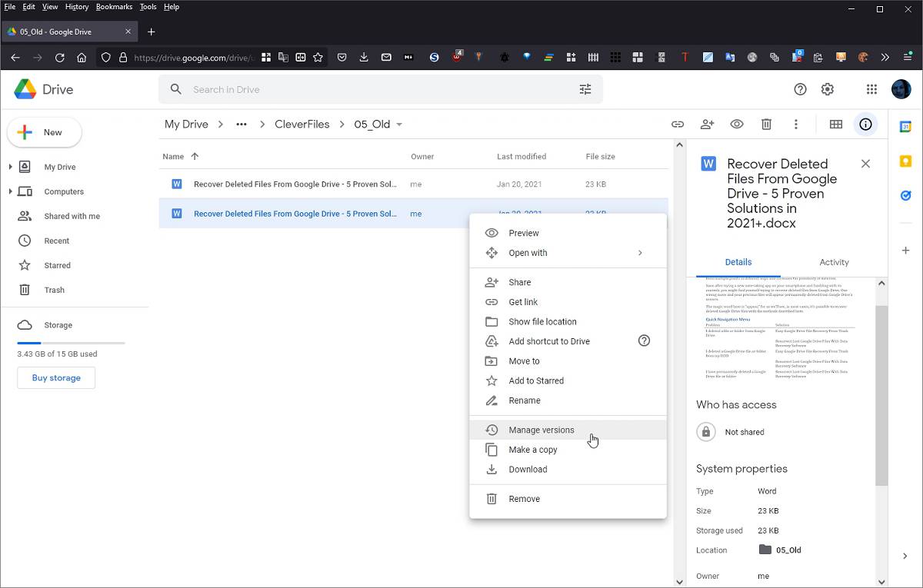Click the get add-ons plus icon
This screenshot has width=923, height=588.
(x=905, y=251)
